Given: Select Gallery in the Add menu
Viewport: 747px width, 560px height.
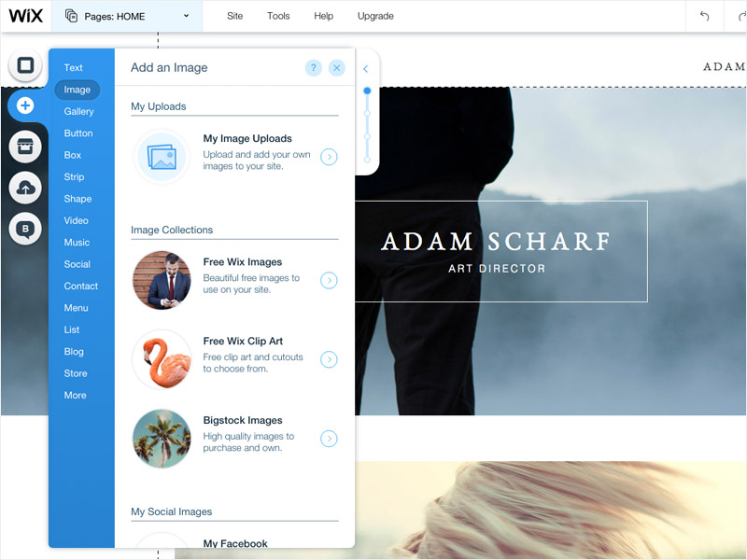Looking at the screenshot, I should tap(78, 111).
